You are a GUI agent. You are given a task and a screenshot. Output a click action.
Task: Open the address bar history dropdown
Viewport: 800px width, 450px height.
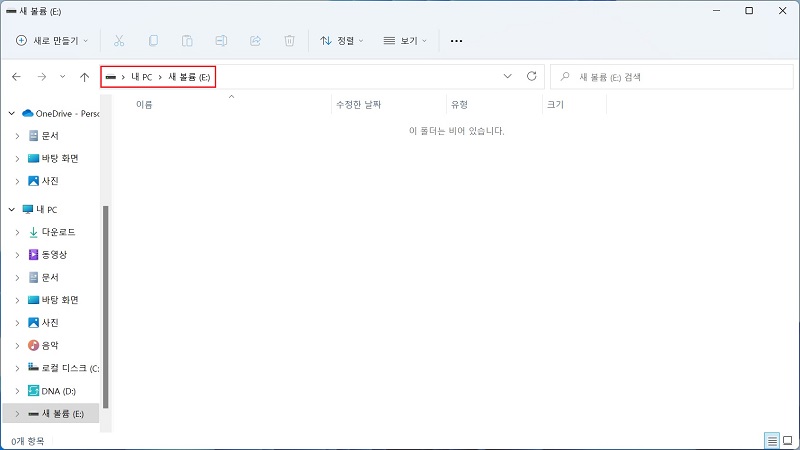coord(507,77)
